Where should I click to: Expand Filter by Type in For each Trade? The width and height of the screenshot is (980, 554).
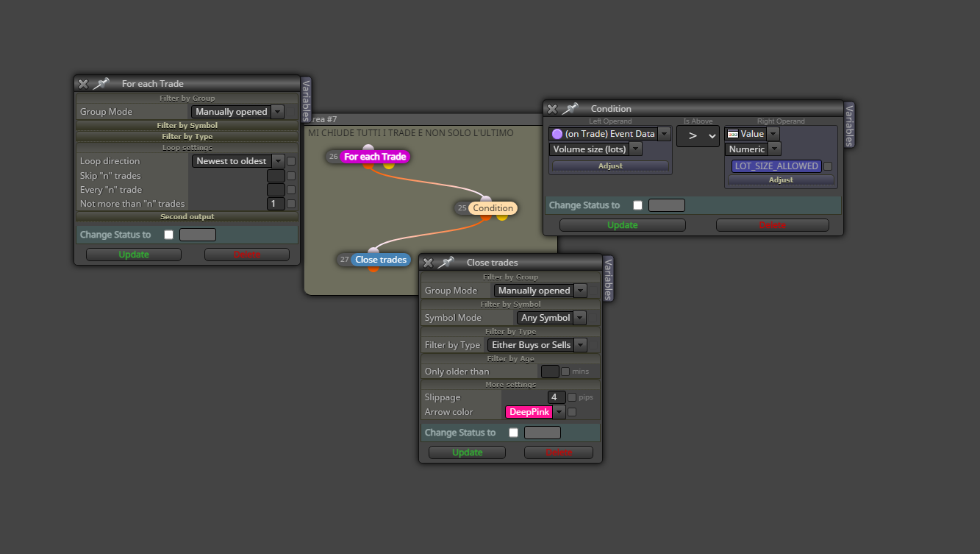(187, 137)
